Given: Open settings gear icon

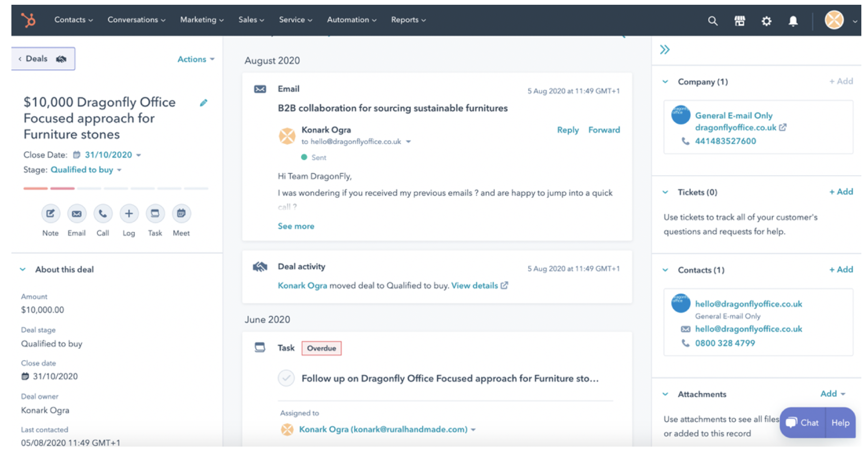Looking at the screenshot, I should click(x=766, y=20).
